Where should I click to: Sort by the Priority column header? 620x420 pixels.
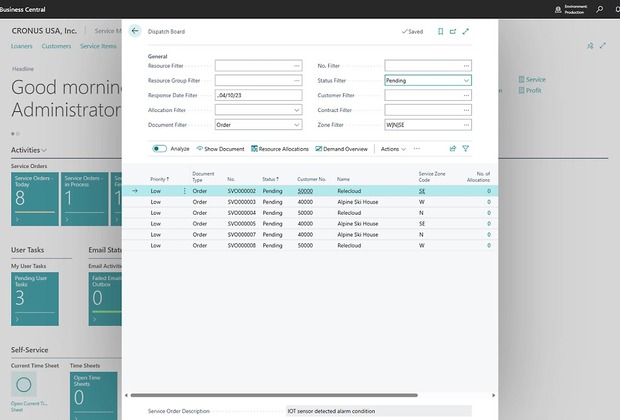159,179
